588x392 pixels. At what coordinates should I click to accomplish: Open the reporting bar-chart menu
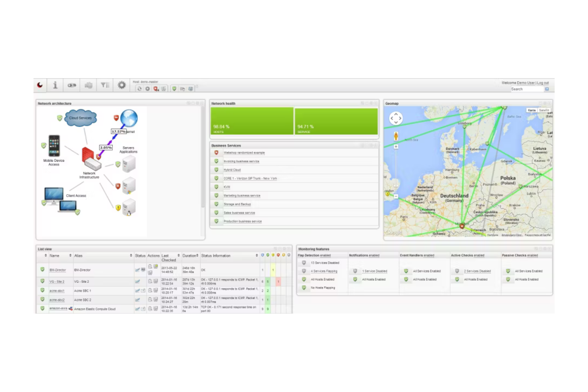tap(88, 85)
